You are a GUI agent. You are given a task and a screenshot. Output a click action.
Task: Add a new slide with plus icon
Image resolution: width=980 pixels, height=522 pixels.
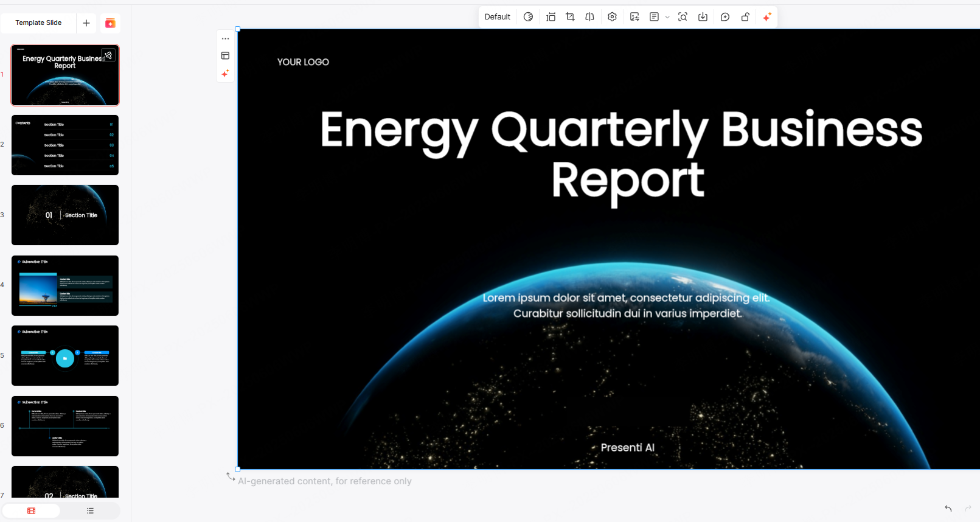(x=86, y=23)
